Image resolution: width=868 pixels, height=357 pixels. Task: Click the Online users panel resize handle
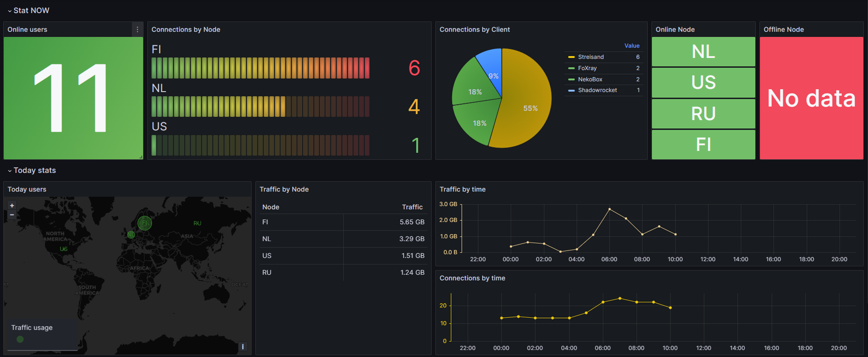[141, 157]
